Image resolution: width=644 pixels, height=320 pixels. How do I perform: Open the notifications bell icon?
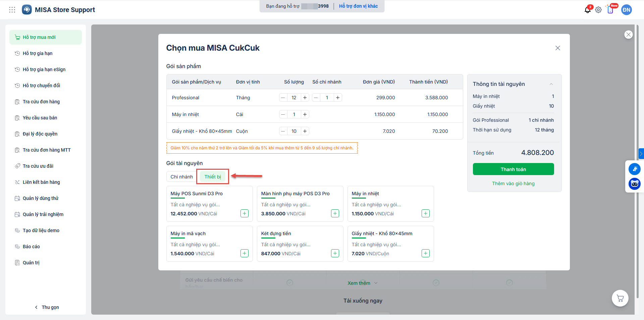[587, 10]
